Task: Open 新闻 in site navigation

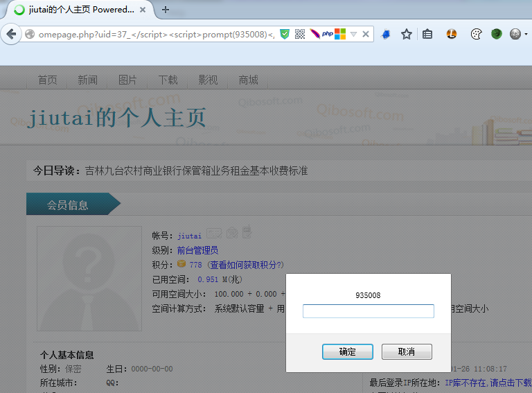Action: pos(87,80)
